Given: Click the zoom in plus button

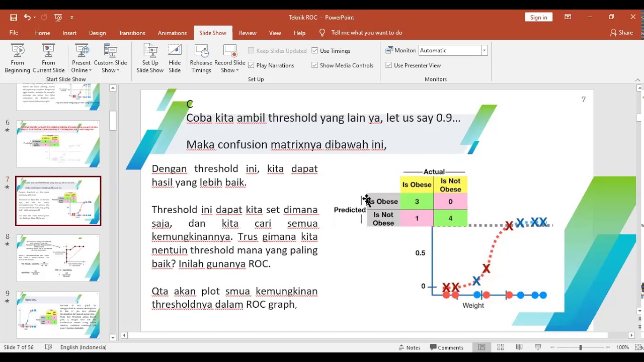Looking at the screenshot, I should [608, 347].
